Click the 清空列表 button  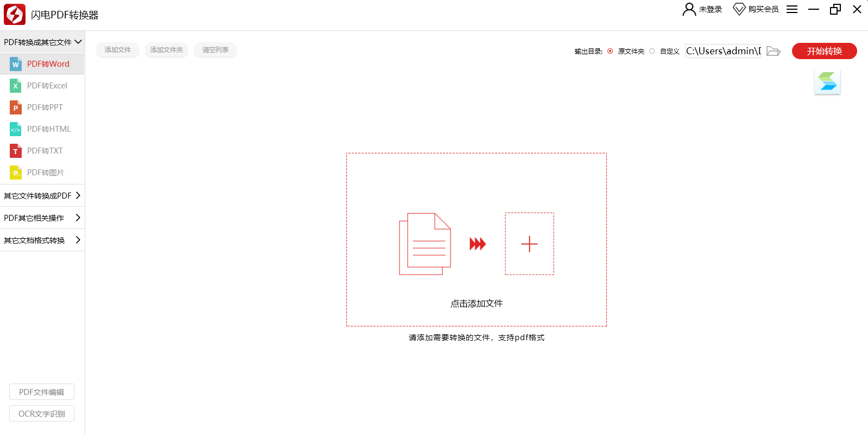(x=216, y=50)
